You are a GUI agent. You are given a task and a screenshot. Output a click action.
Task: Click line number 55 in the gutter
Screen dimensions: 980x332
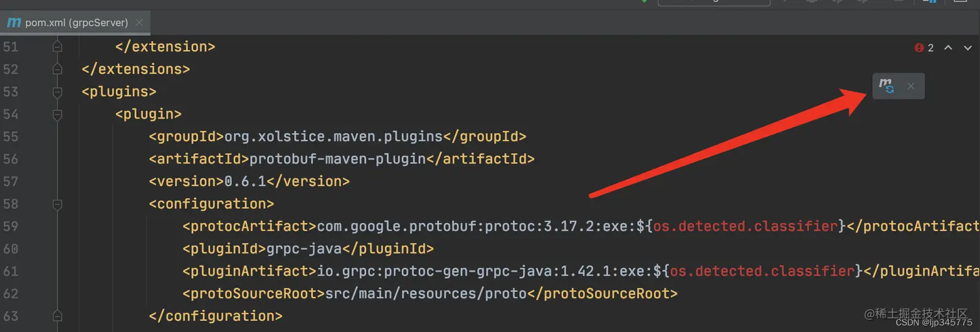pyautogui.click(x=10, y=137)
